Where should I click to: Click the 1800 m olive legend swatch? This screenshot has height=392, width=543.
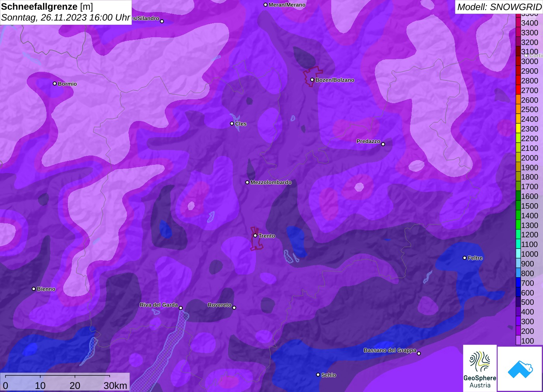(518, 177)
